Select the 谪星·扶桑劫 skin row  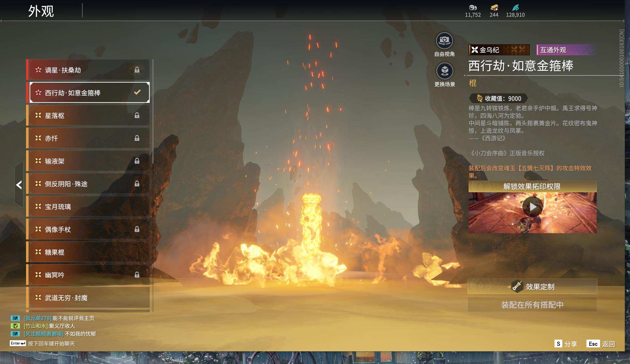point(88,70)
